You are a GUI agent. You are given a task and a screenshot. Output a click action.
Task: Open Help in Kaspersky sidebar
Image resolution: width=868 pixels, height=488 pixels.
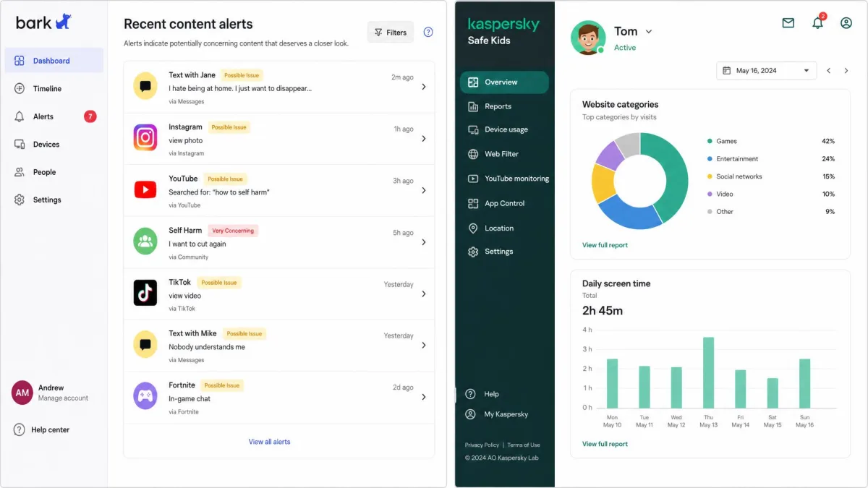pyautogui.click(x=482, y=394)
